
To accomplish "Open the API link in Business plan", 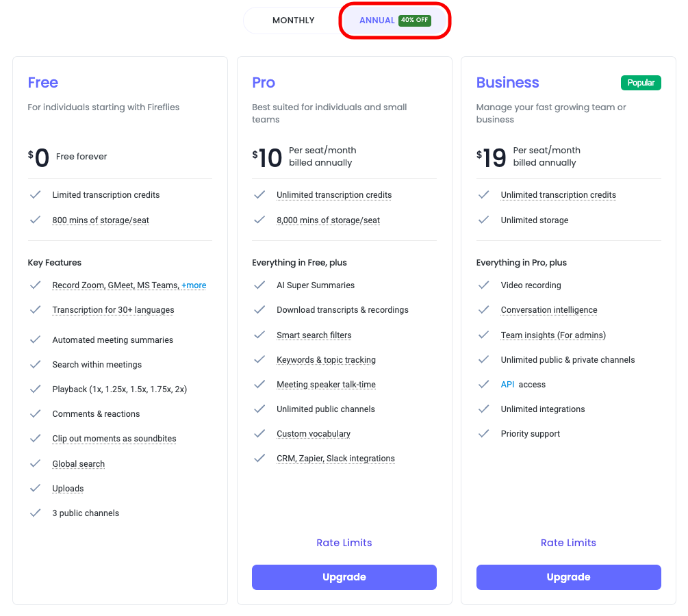I will [507, 385].
